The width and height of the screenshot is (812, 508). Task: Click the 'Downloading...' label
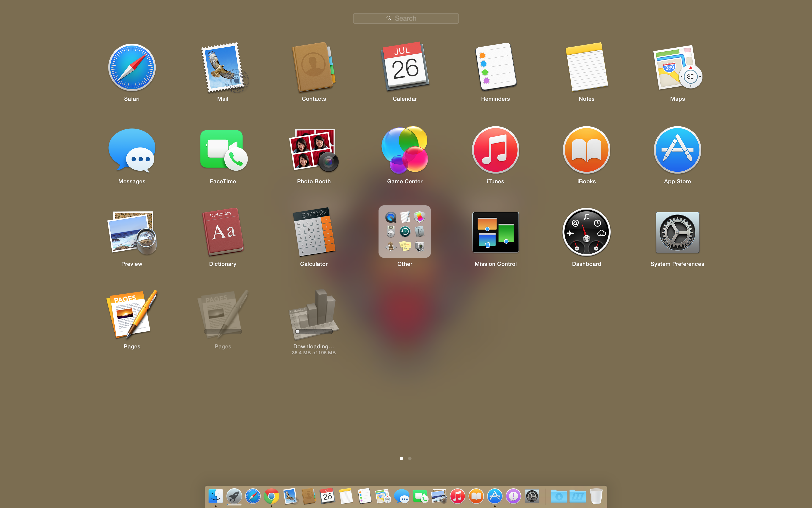pos(314,346)
